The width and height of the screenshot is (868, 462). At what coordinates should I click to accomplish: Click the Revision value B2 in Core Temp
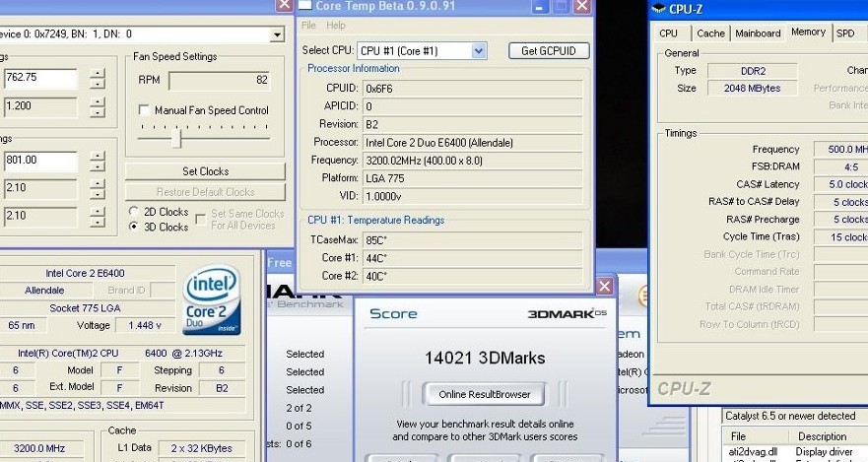tap(473, 124)
